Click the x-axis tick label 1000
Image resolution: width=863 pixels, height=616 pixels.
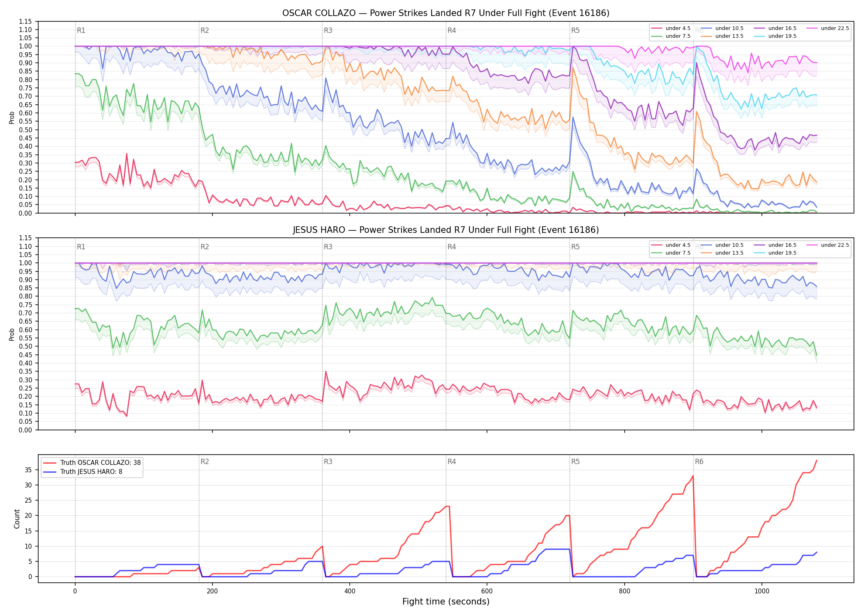[762, 591]
